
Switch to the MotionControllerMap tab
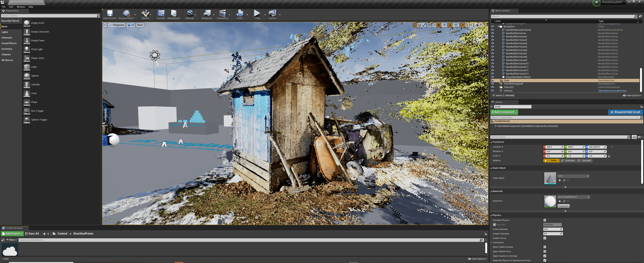tap(22, 2)
